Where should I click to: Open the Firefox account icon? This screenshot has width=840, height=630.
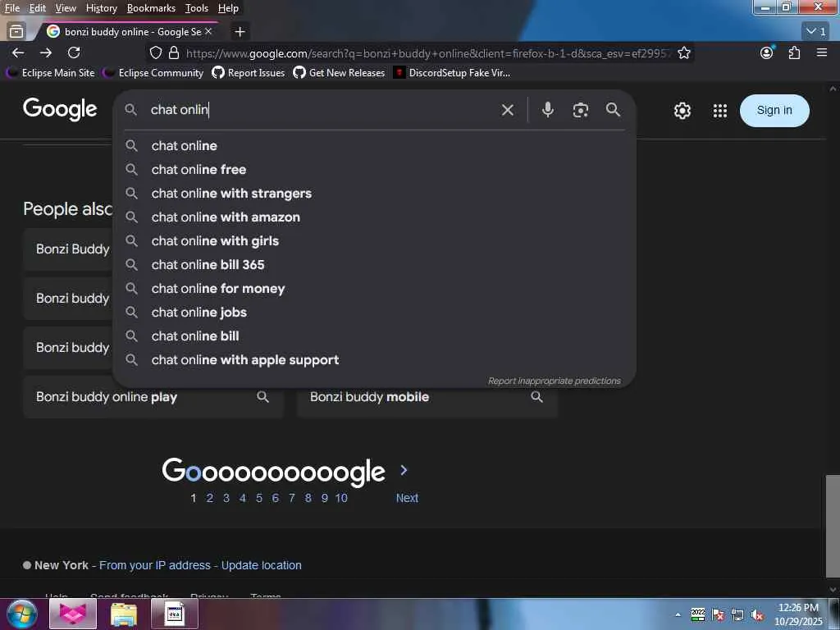coord(767,52)
